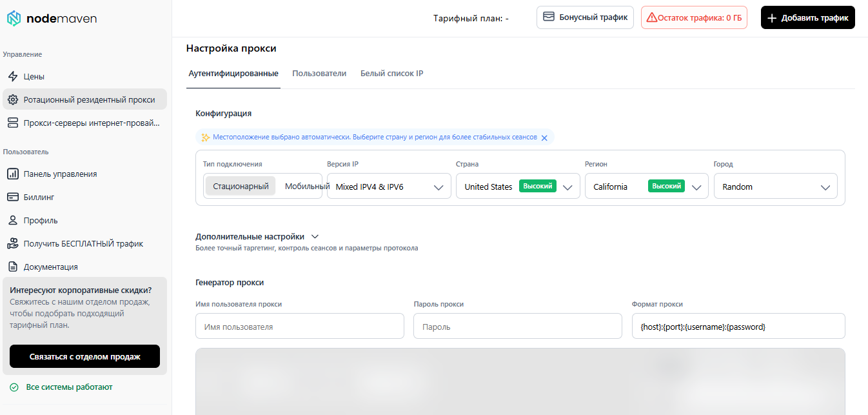Click the warning triangle in Остаток трафика
The width and height of the screenshot is (868, 415).
(x=652, y=17)
